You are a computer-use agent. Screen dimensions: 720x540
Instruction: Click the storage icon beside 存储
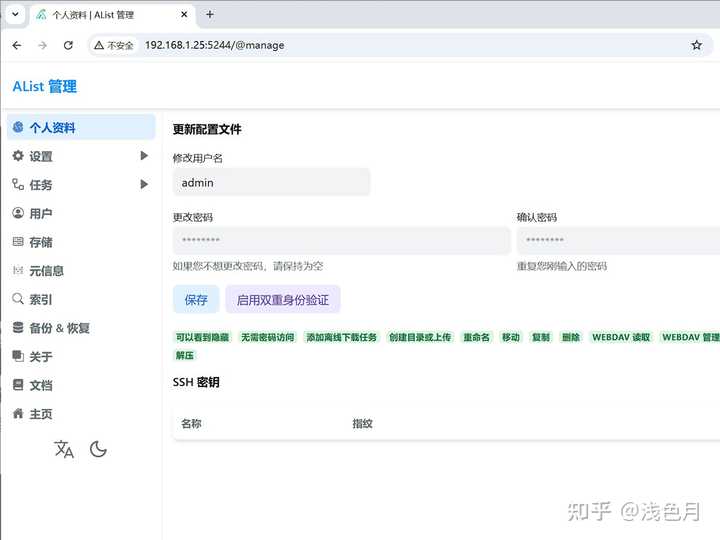click(x=18, y=242)
